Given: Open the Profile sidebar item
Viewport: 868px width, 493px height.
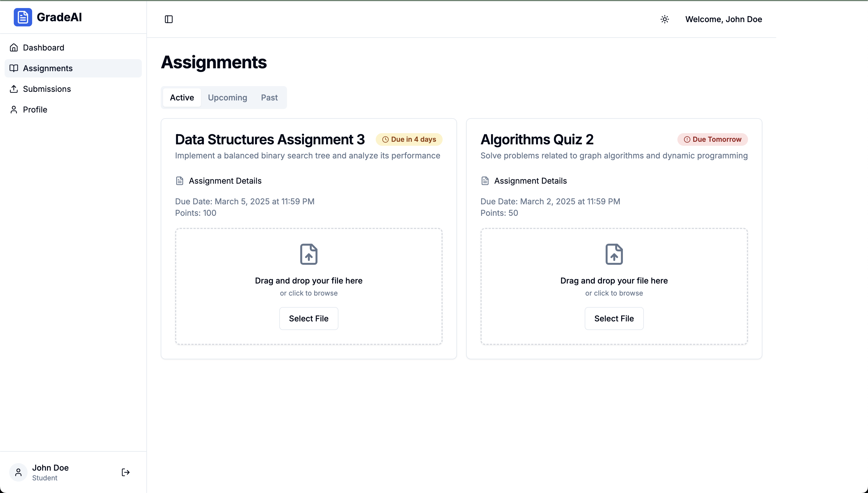Looking at the screenshot, I should pos(35,110).
